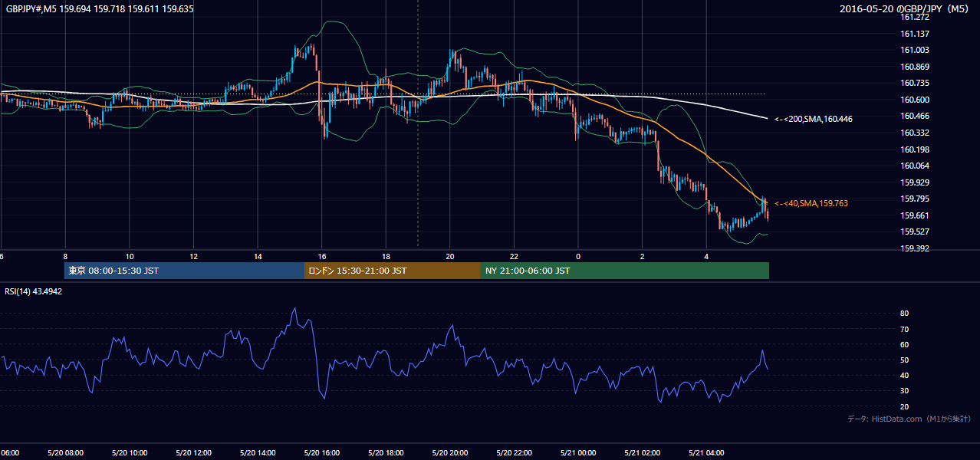Click price axis value 159.661

tap(915, 215)
